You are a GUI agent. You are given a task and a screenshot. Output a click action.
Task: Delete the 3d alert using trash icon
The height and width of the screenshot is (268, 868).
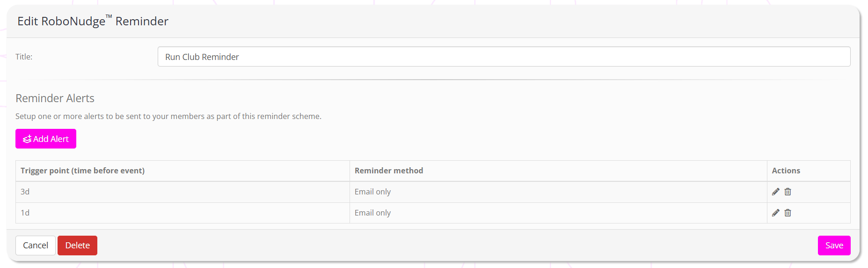[x=788, y=192]
